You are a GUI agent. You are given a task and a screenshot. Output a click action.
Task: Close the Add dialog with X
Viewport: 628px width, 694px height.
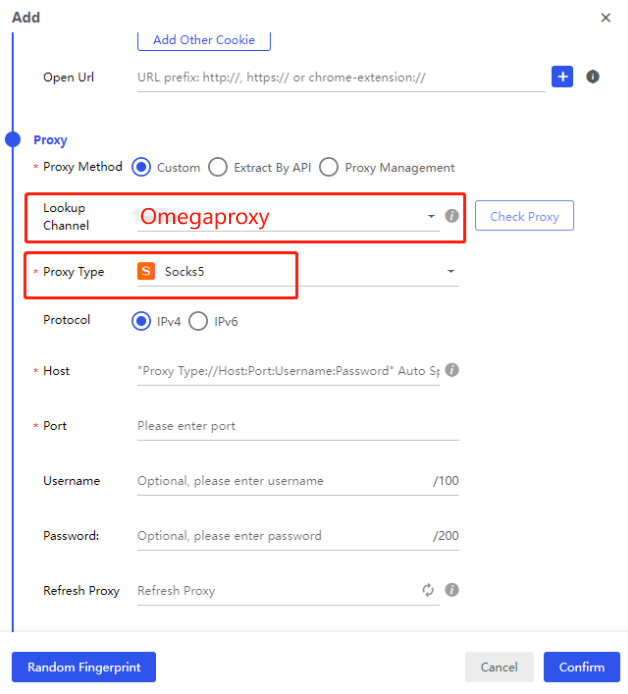605,18
